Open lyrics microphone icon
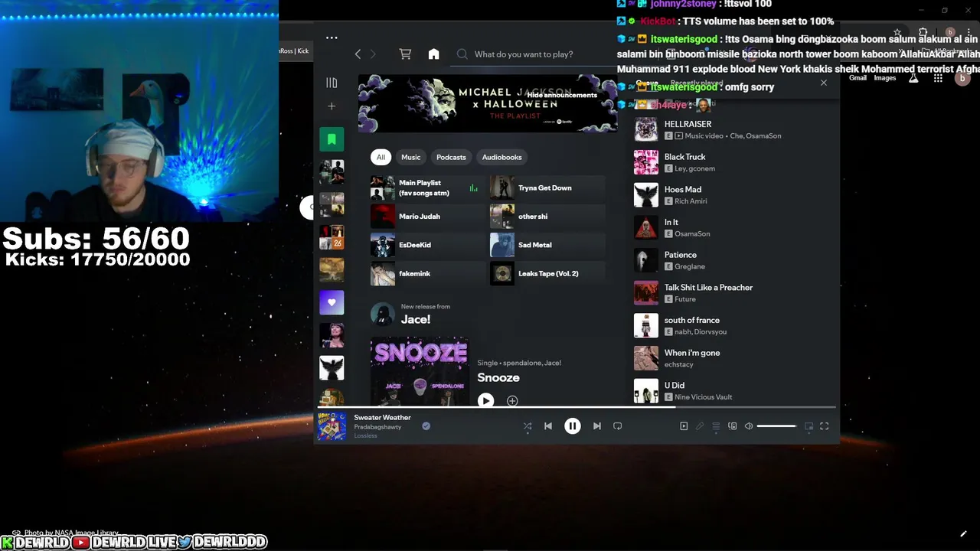 tap(700, 426)
